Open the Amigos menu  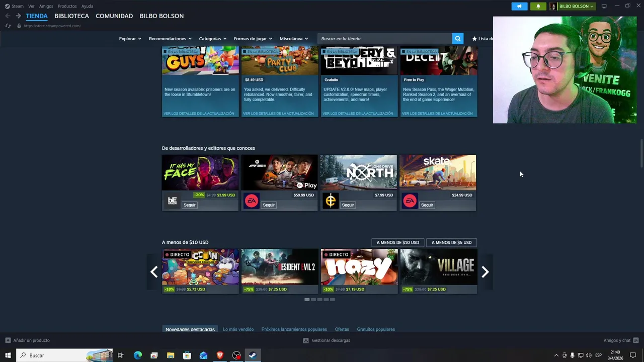[46, 7]
